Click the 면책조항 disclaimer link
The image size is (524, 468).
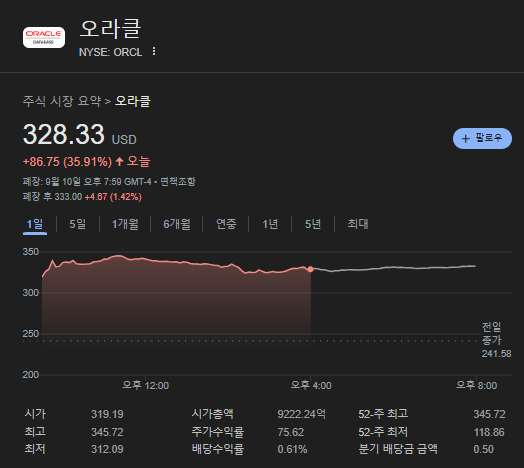pyautogui.click(x=178, y=182)
